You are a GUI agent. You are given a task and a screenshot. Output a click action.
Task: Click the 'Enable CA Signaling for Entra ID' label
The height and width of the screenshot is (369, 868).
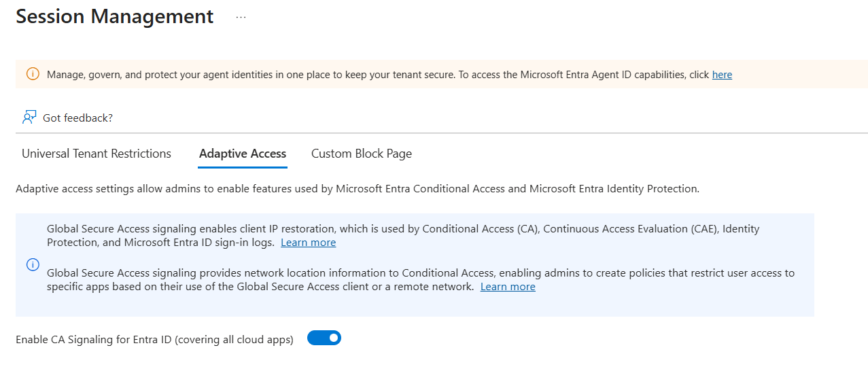154,339
